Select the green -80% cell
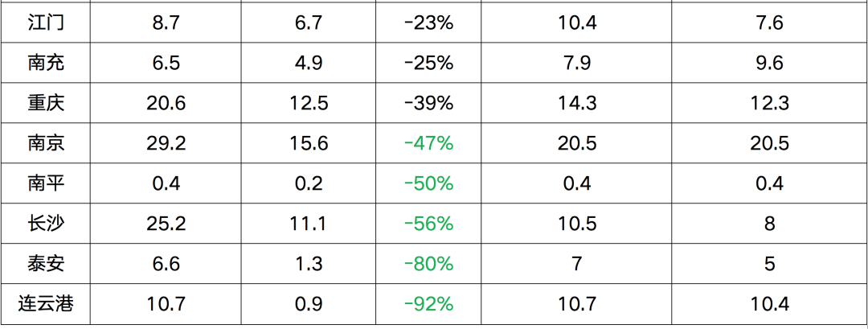 coord(429,264)
